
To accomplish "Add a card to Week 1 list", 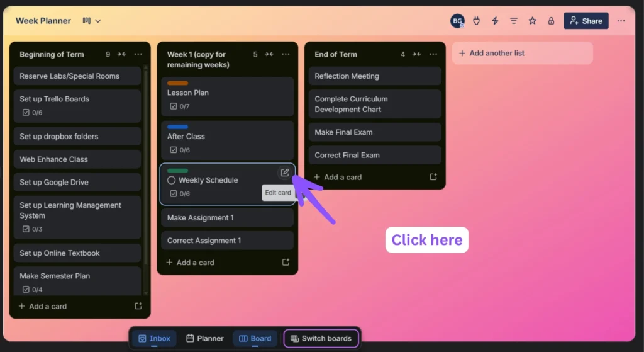I will [x=190, y=263].
